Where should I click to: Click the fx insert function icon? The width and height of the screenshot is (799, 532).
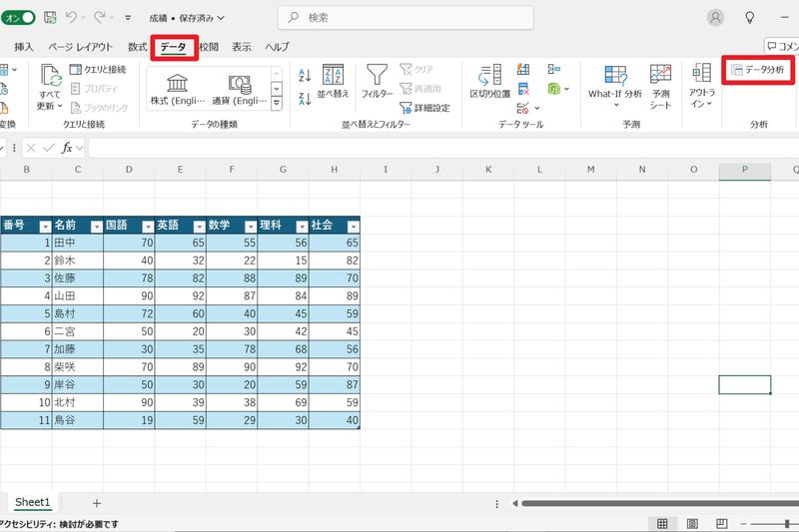click(66, 148)
